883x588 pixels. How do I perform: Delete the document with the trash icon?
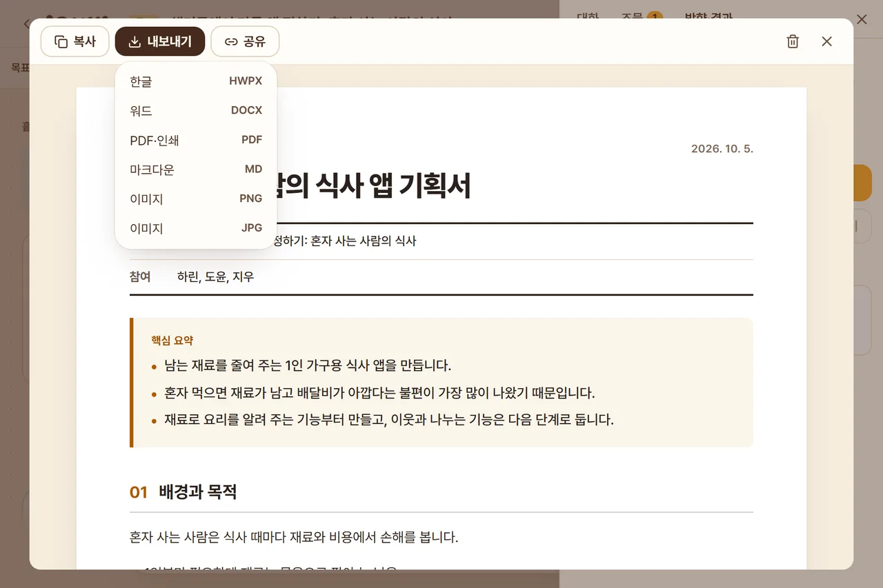tap(793, 41)
